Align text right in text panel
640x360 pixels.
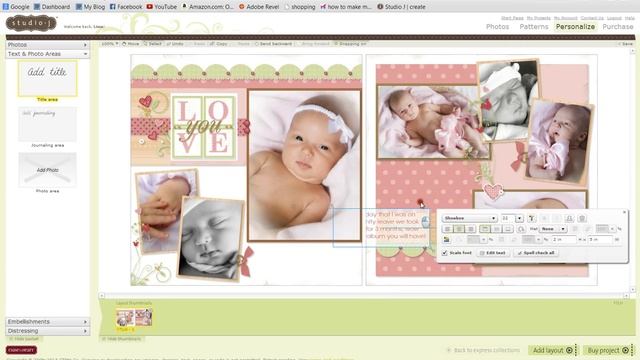tap(470, 229)
